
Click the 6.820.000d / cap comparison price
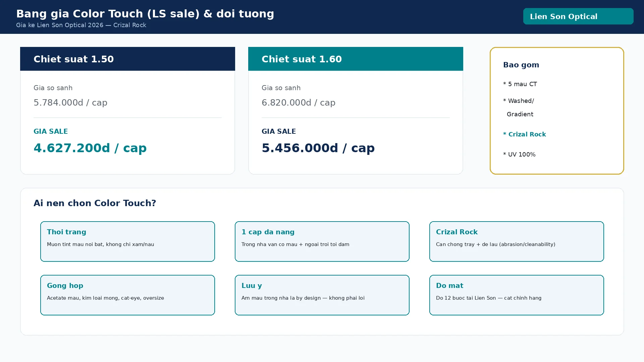tap(299, 103)
